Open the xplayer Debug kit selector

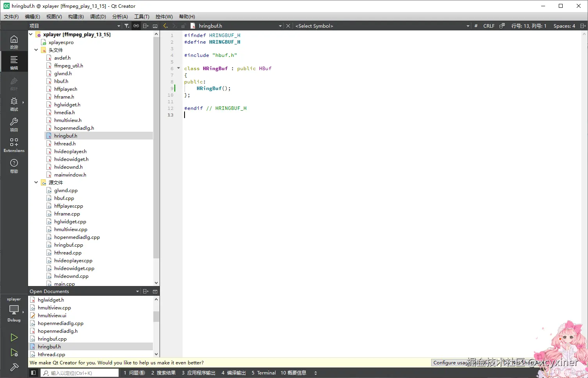(x=14, y=310)
